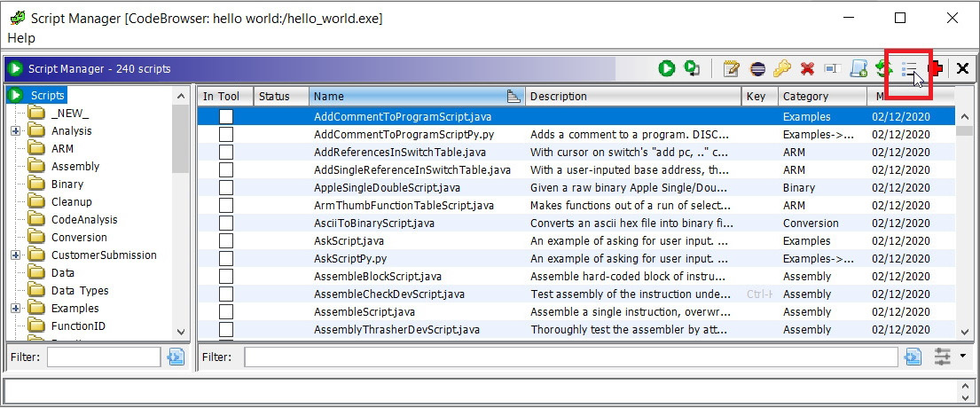This screenshot has width=980, height=408.
Task: Click script table scroll down arrow
Action: point(964,333)
